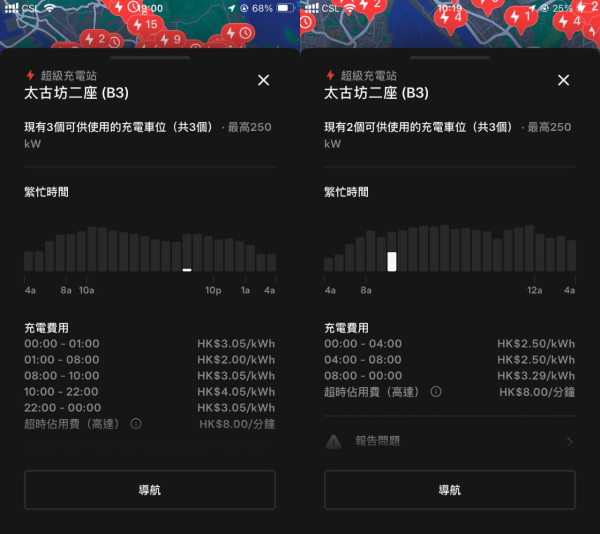Tap the drag handle atop the left panel

coord(150,58)
